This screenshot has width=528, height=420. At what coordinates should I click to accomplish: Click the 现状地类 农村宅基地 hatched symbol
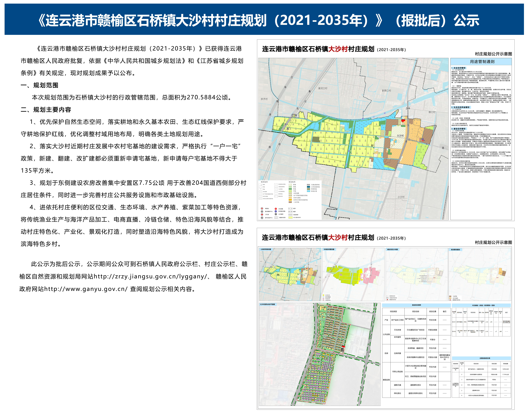261,196
